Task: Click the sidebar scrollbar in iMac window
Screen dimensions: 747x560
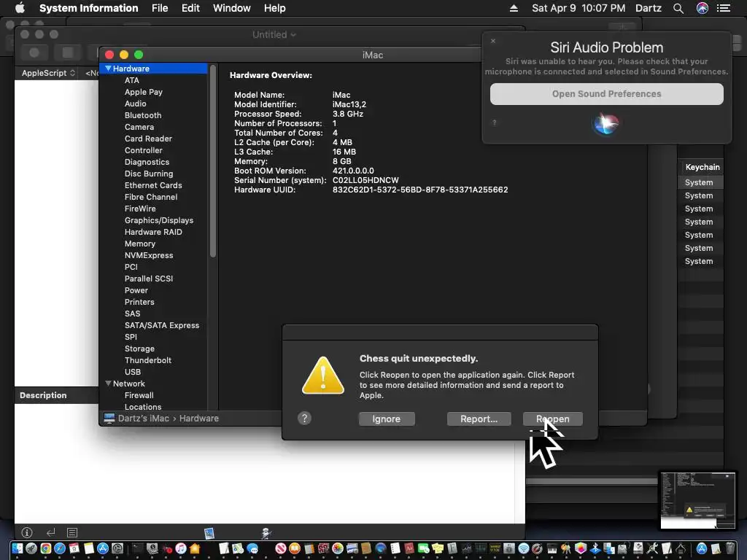Action: 213,162
